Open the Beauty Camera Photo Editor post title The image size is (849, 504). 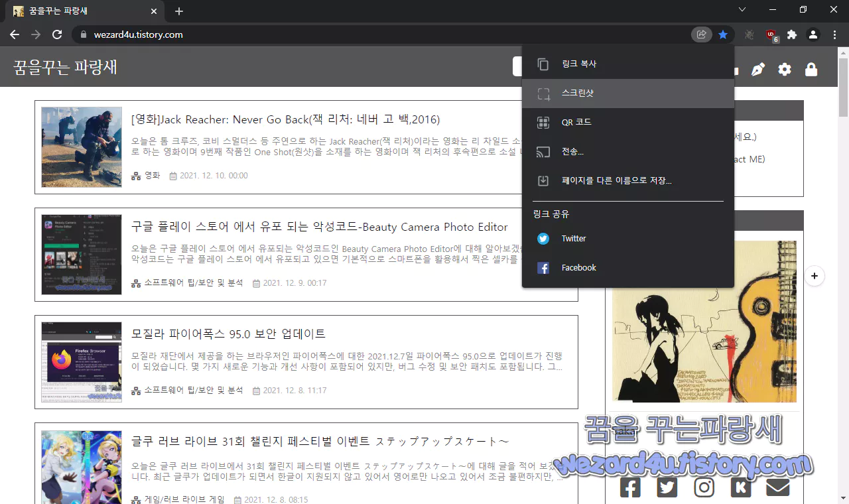coord(320,227)
